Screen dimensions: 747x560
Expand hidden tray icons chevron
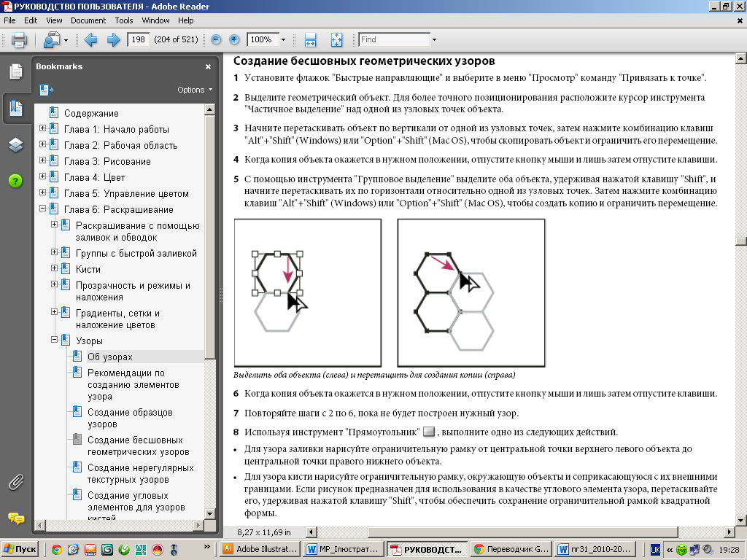(x=669, y=550)
